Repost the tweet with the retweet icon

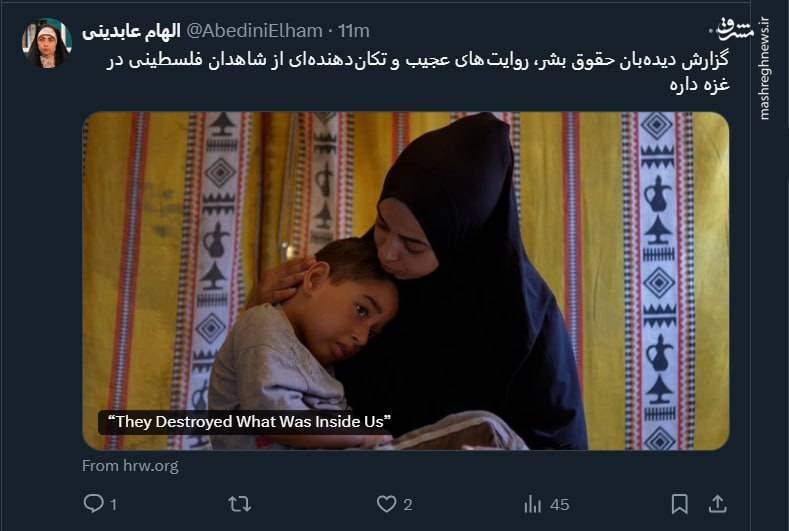point(240,504)
